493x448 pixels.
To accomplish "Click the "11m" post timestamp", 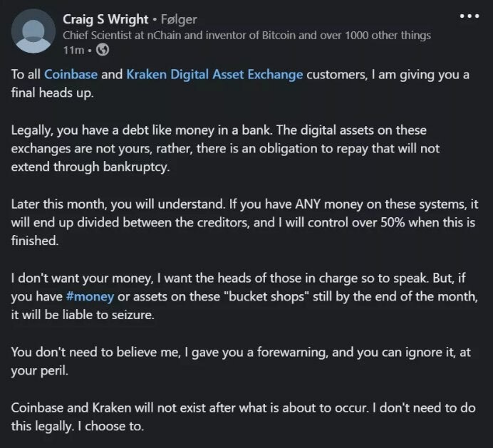I will tap(73, 49).
